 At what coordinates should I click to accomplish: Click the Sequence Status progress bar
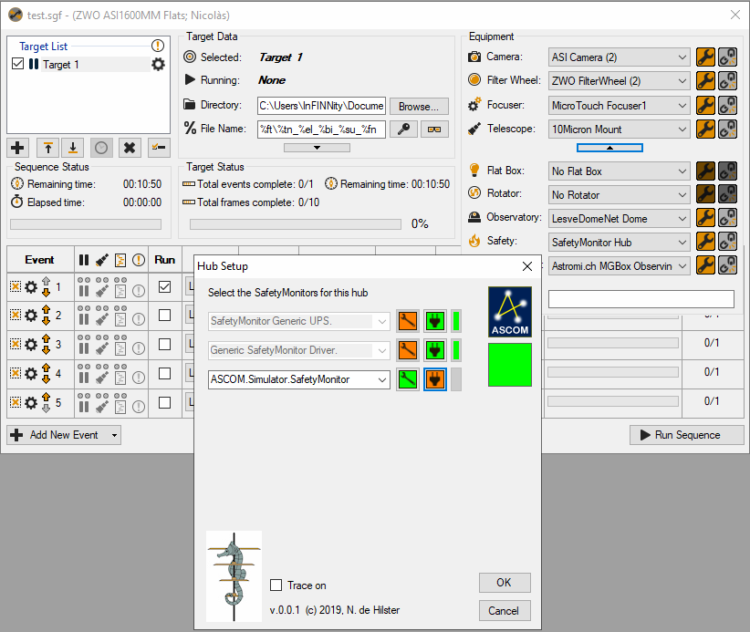click(x=86, y=224)
